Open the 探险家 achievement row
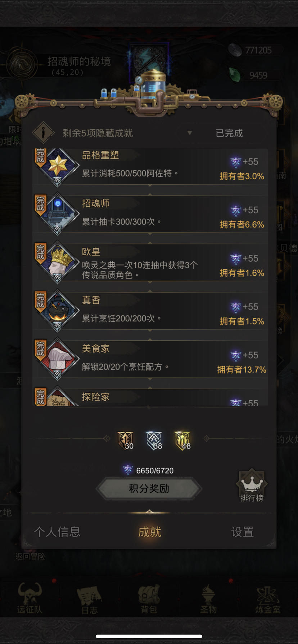 click(x=150, y=397)
